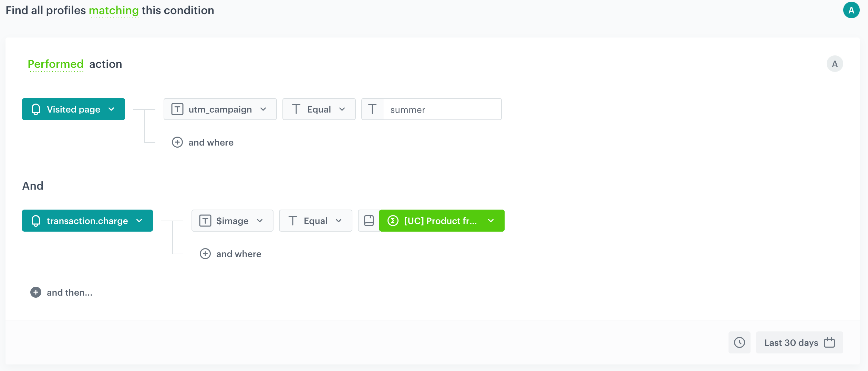Viewport: 868px width, 371px height.
Task: Click the clock icon beside Last 30 days
Action: tap(739, 342)
